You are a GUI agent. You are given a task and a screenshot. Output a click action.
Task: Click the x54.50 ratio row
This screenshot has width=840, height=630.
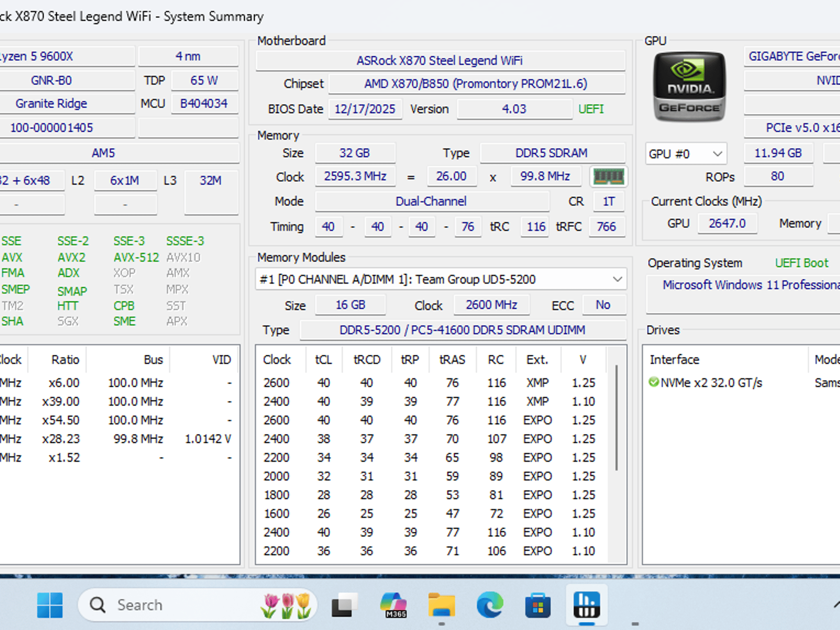pyautogui.click(x=119, y=420)
